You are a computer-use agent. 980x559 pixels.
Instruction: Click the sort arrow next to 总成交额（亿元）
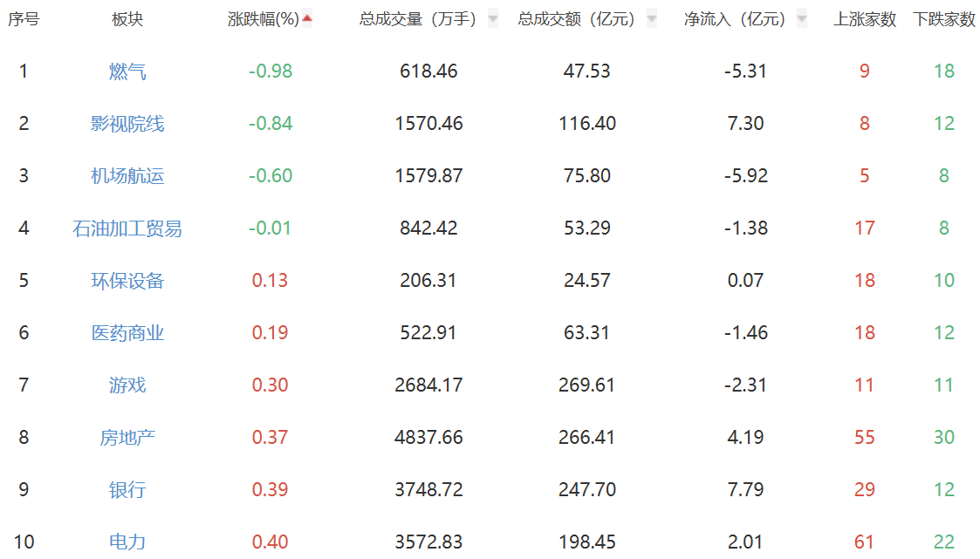click(x=652, y=19)
